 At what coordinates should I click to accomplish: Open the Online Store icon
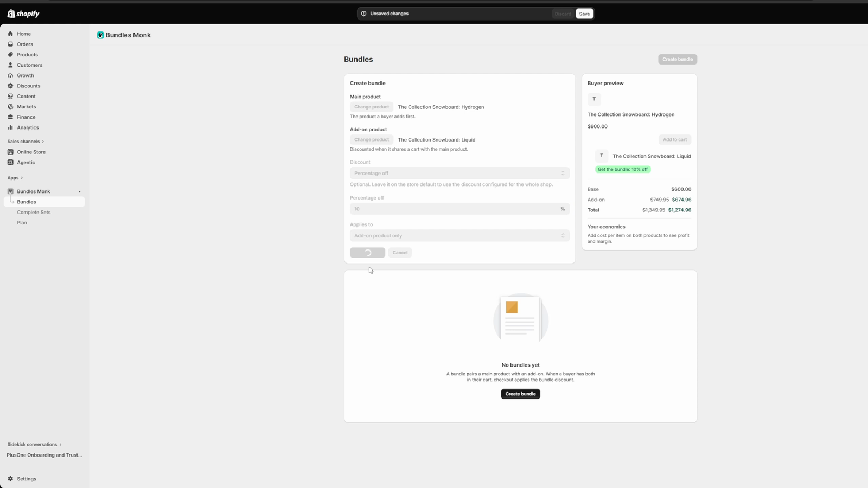click(10, 152)
